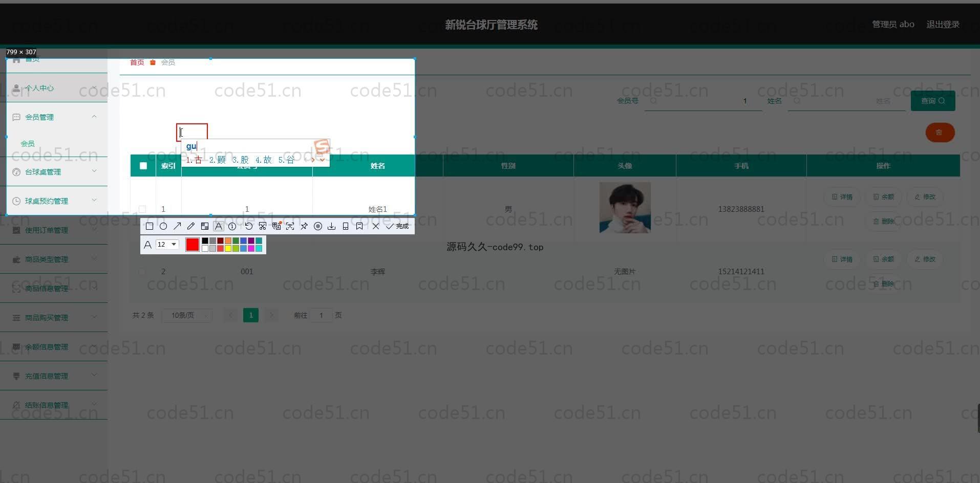Save the screenshot with download icon
The width and height of the screenshot is (980, 483).
(x=332, y=226)
